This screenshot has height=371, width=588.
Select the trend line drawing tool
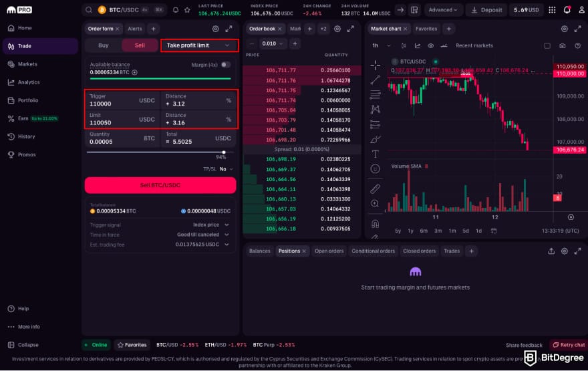(x=375, y=80)
